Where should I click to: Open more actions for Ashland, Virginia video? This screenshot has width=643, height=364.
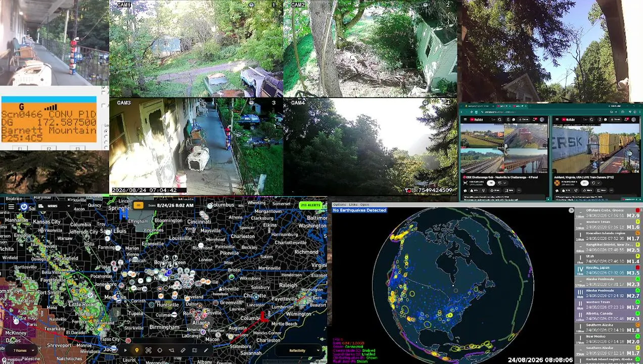click(x=611, y=191)
